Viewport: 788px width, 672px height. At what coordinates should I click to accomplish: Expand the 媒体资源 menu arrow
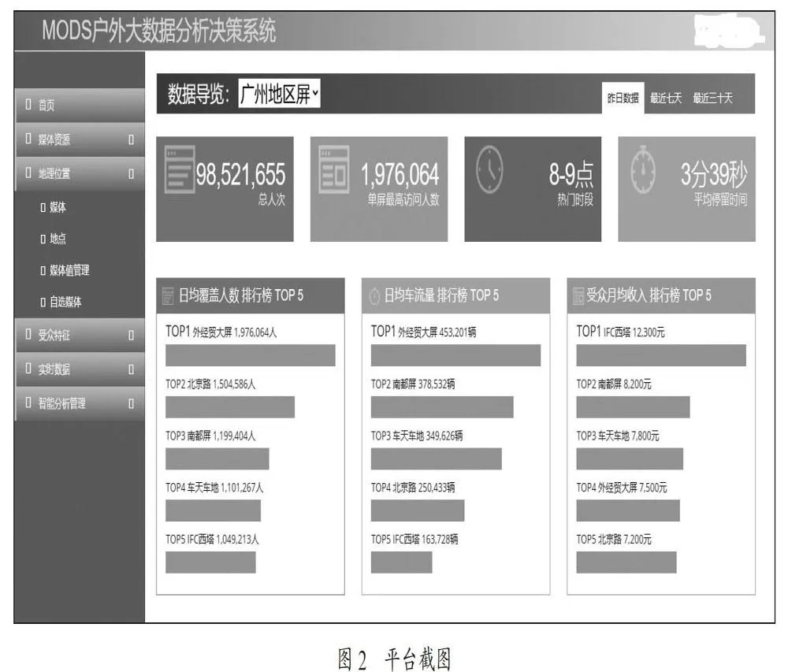tap(131, 139)
